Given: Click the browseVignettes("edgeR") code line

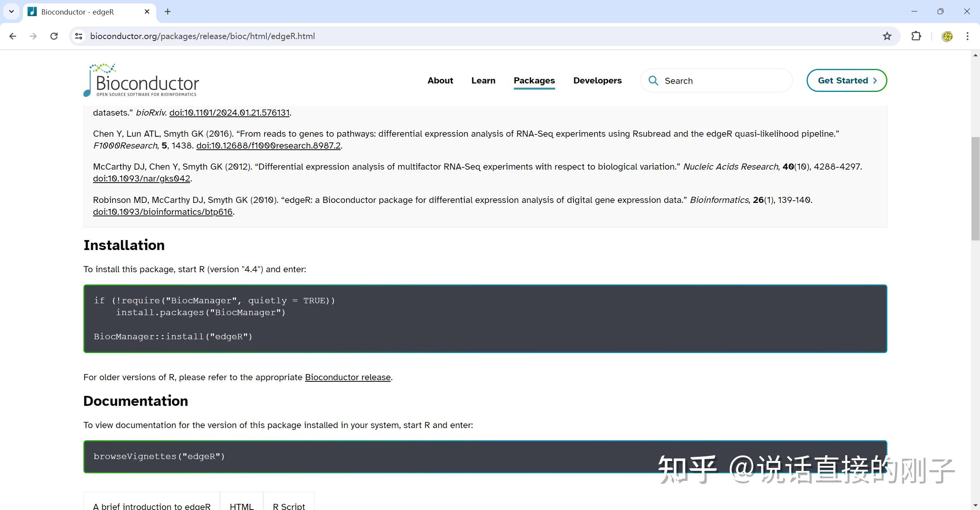Looking at the screenshot, I should coord(159,456).
